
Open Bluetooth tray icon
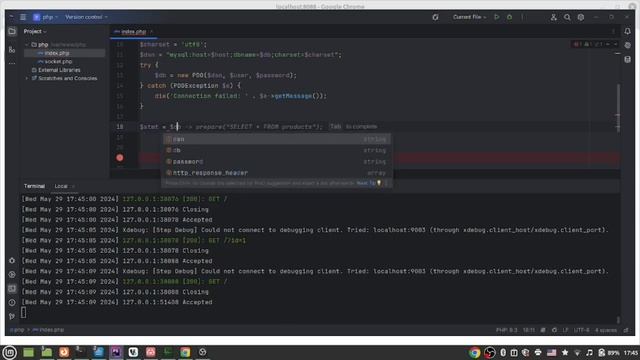tap(503, 352)
